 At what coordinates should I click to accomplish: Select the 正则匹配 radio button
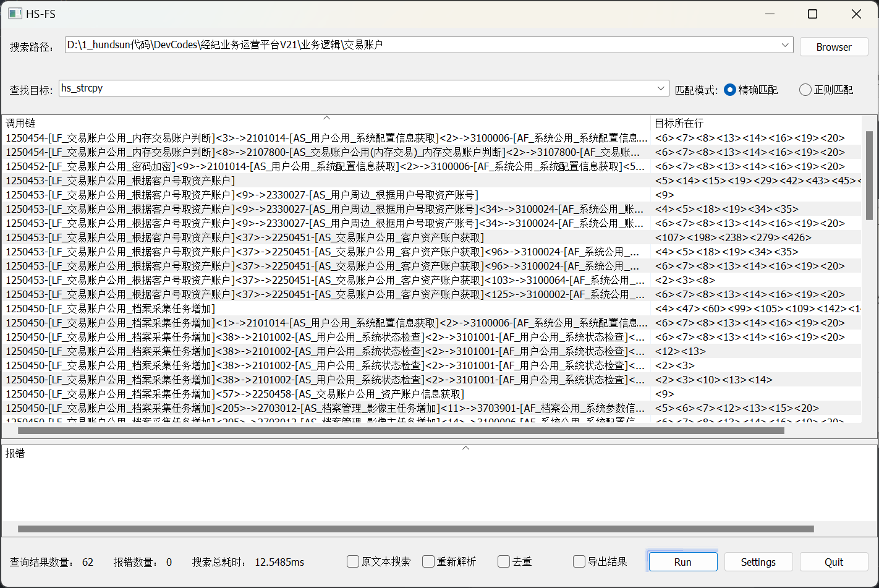(805, 90)
